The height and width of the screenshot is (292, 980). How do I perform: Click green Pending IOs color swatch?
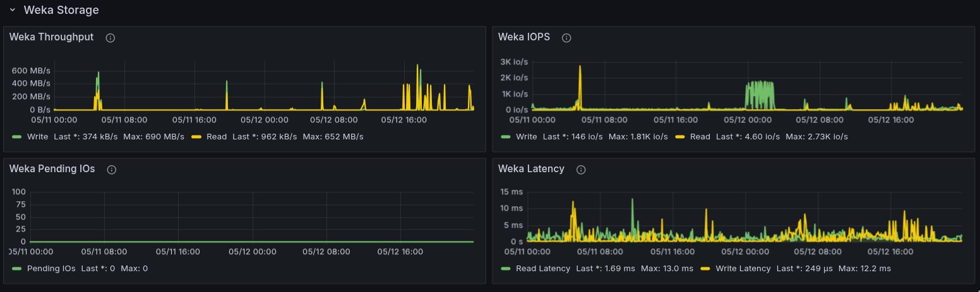point(16,269)
